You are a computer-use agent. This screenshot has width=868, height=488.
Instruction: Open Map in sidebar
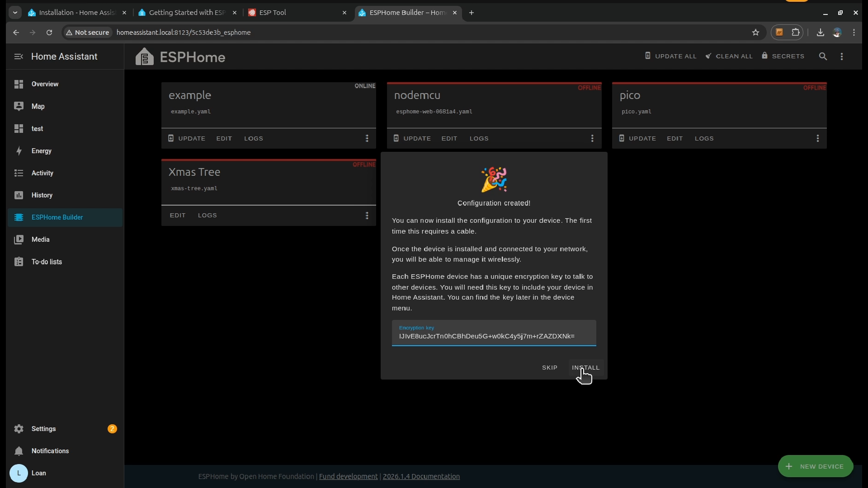click(x=65, y=106)
